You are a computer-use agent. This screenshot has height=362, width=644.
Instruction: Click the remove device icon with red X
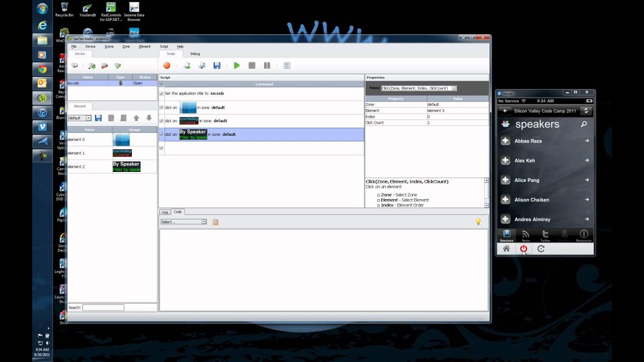pos(104,65)
